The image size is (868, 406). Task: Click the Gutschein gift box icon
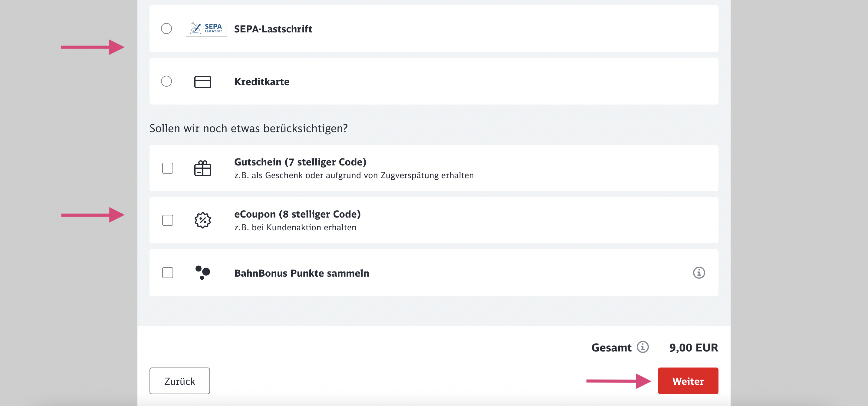click(202, 168)
